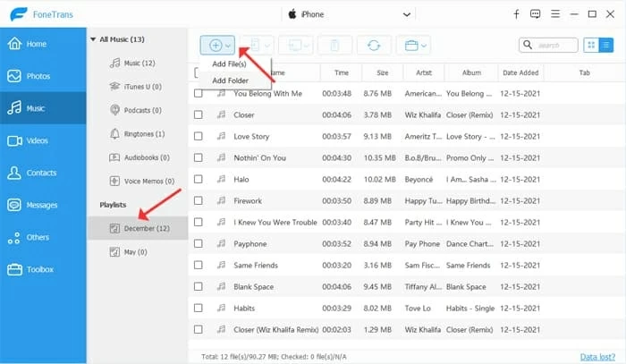
Task: Click the Beyoncé artist cell
Action: pos(419,180)
